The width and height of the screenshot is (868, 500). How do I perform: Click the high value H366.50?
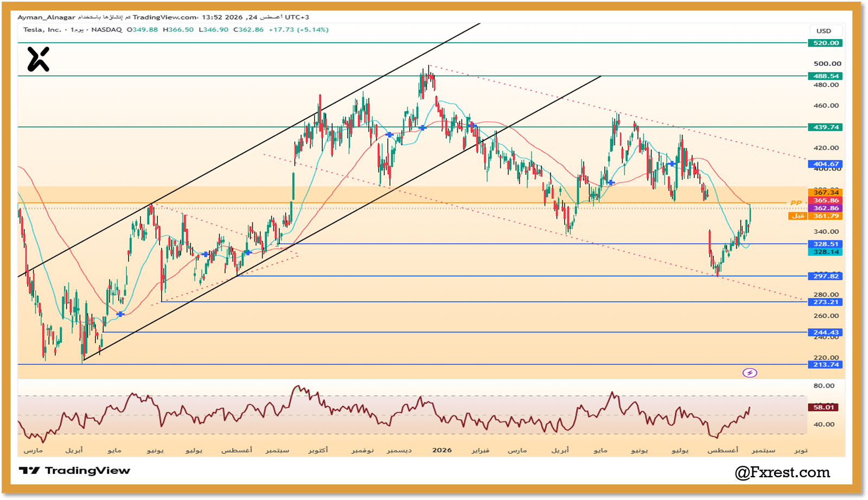point(178,30)
